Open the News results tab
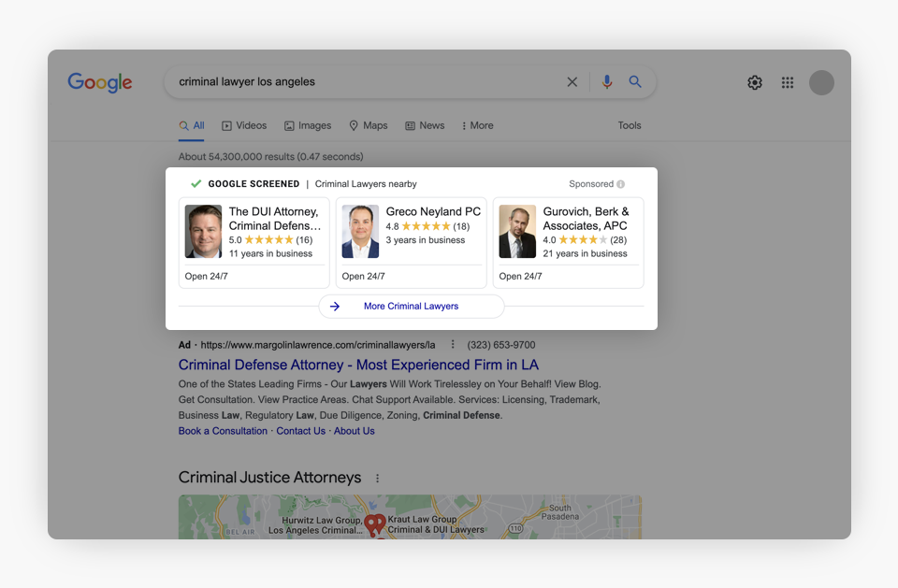The height and width of the screenshot is (588, 898). (x=425, y=125)
